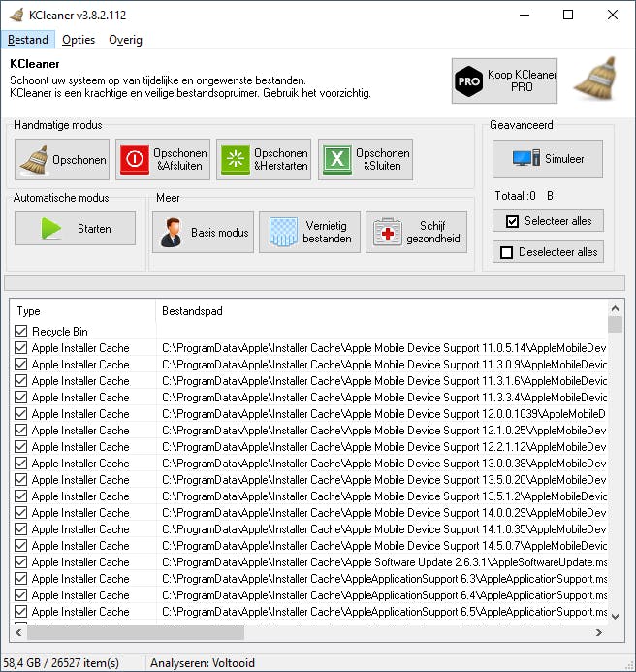636x672 pixels.
Task: Click the Vernietig bestanden button text
Action: click(327, 232)
